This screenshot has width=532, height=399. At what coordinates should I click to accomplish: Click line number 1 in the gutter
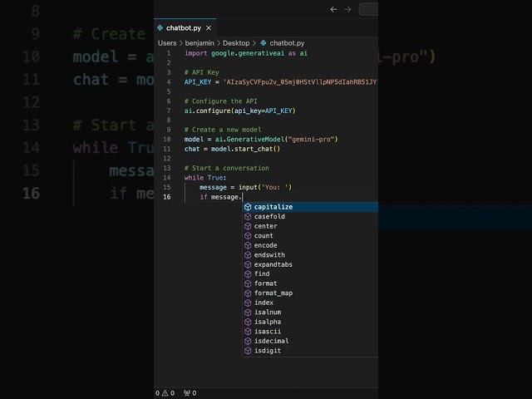(169, 53)
